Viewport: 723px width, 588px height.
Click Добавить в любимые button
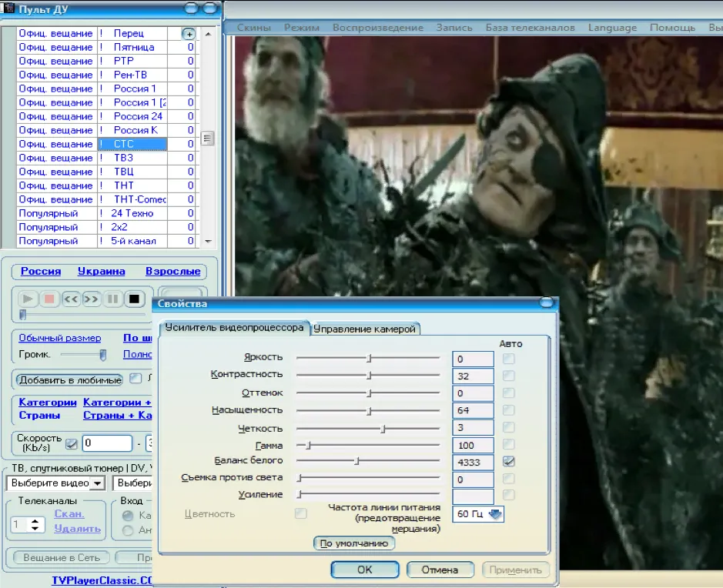(70, 379)
